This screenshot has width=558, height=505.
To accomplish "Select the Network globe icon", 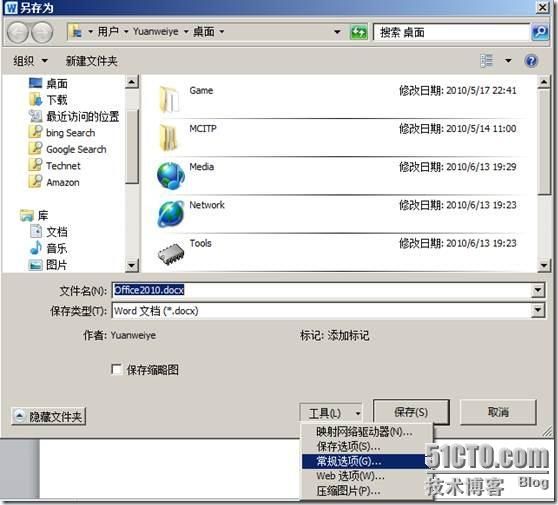I will click(171, 214).
